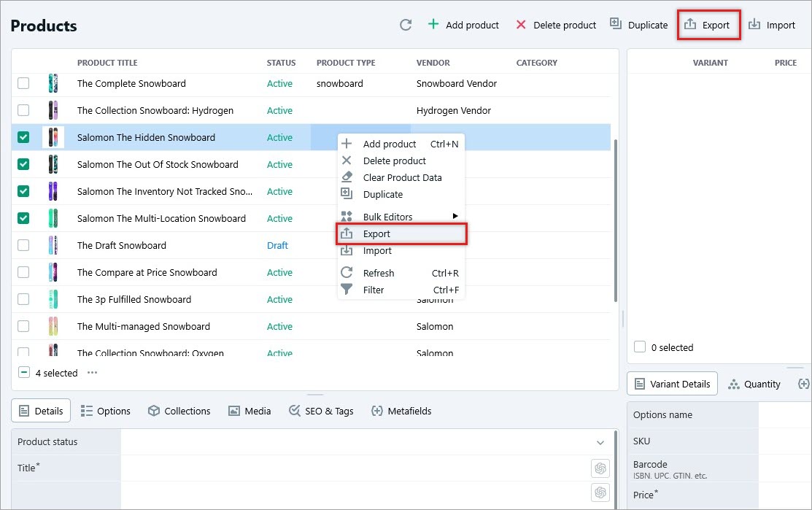Viewport: 812px width, 510px height.
Task: Click thumbnail of The Multi-managed Snowboard
Action: pos(53,325)
